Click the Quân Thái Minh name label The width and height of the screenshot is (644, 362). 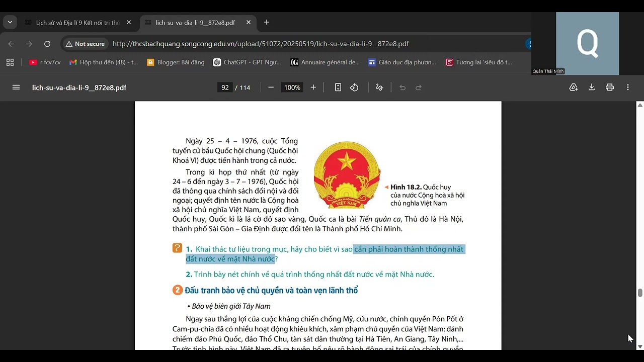pos(548,71)
